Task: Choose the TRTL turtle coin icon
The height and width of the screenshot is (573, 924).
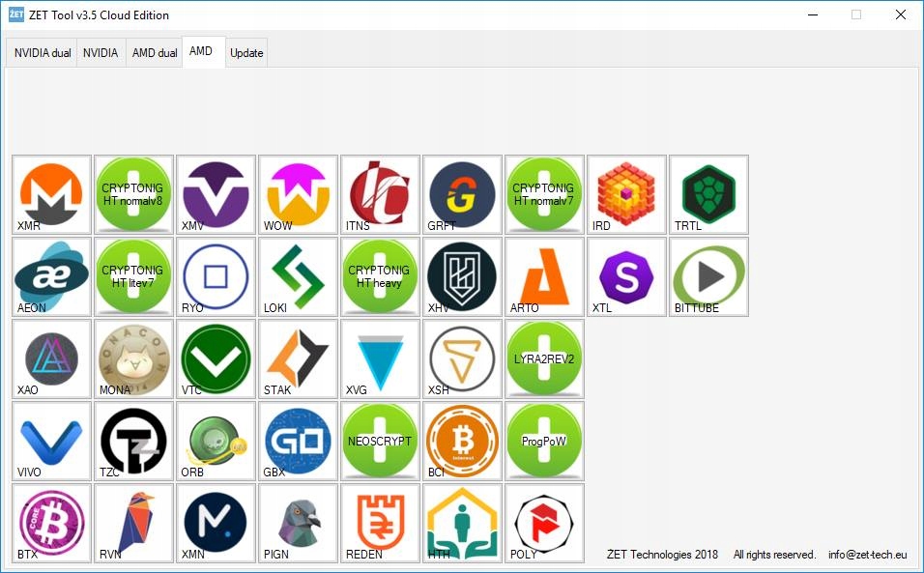Action: pos(708,195)
